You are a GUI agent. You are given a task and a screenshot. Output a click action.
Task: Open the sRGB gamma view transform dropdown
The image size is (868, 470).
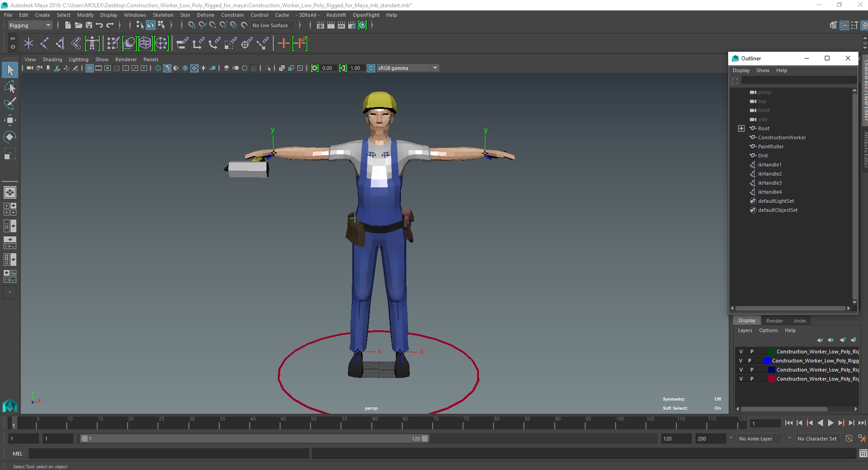point(408,68)
